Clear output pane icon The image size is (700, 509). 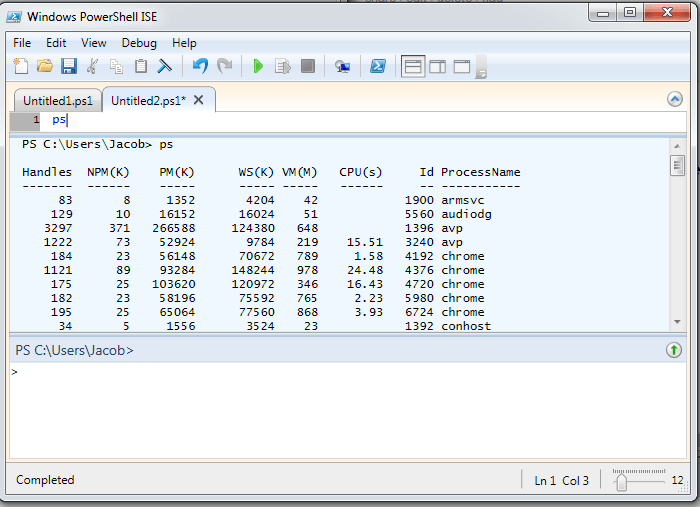pyautogui.click(x=165, y=66)
